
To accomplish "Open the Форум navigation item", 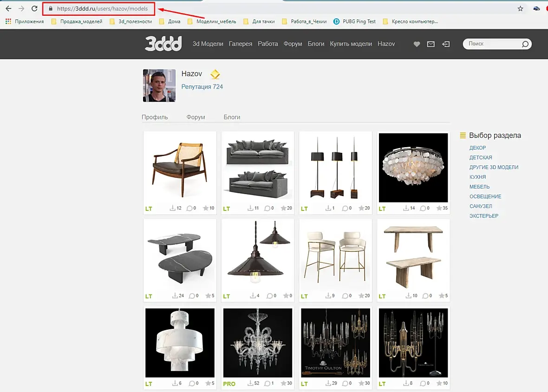I will click(293, 44).
